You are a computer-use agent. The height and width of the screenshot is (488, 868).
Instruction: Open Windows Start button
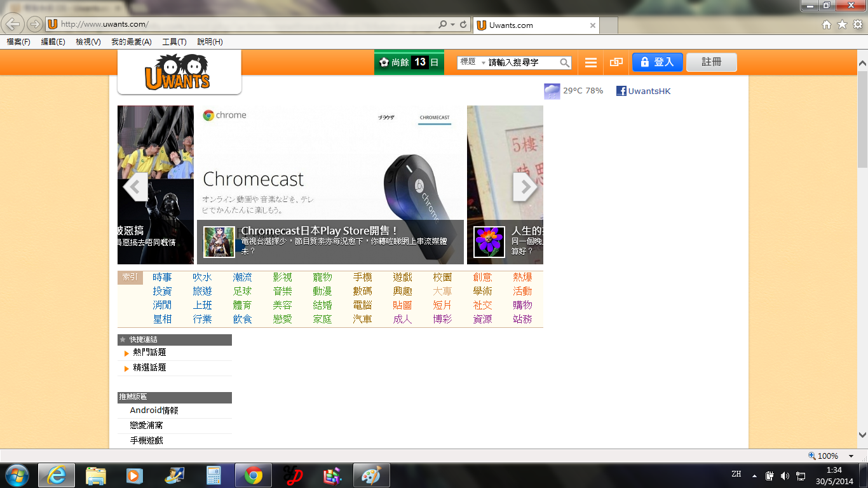coord(17,475)
